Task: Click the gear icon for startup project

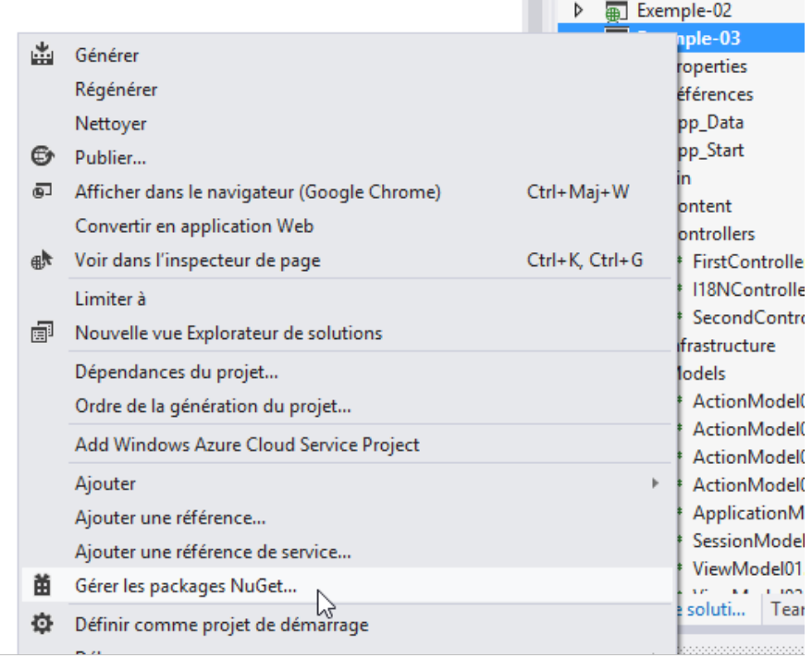Action: coord(43,625)
